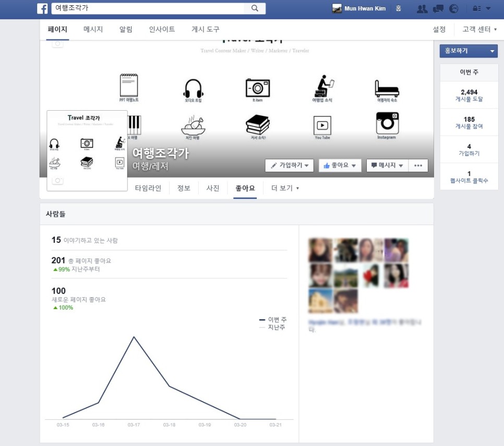504x446 pixels.
Task: Click the red flower fan photo thumbnail
Action: (371, 275)
